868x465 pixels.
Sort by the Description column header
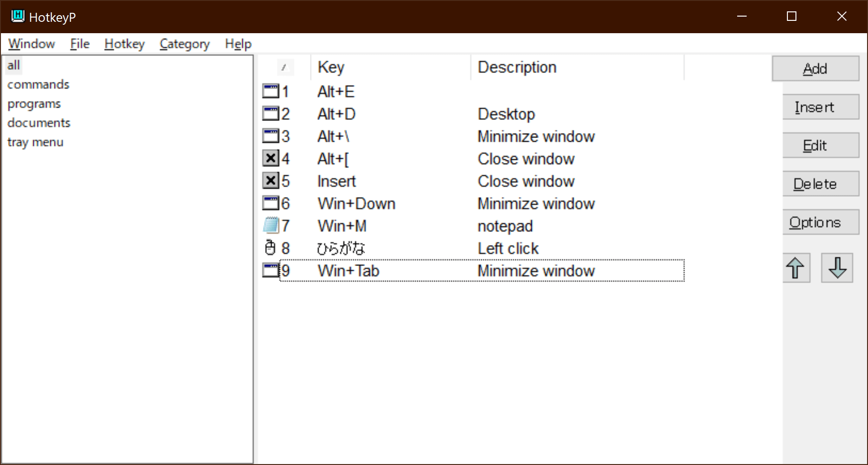click(577, 67)
